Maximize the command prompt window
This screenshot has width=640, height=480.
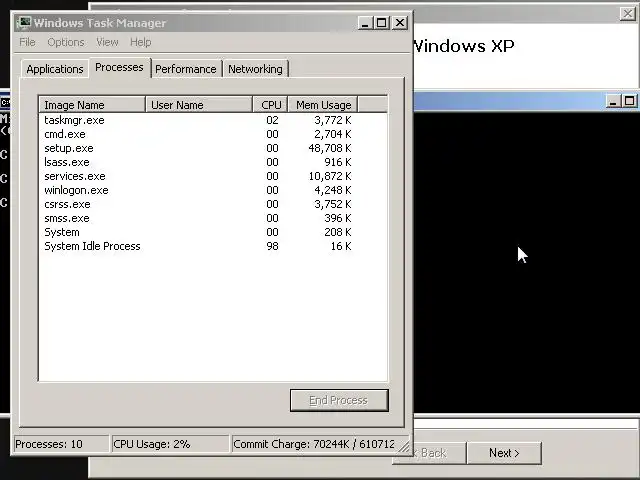pyautogui.click(x=630, y=101)
